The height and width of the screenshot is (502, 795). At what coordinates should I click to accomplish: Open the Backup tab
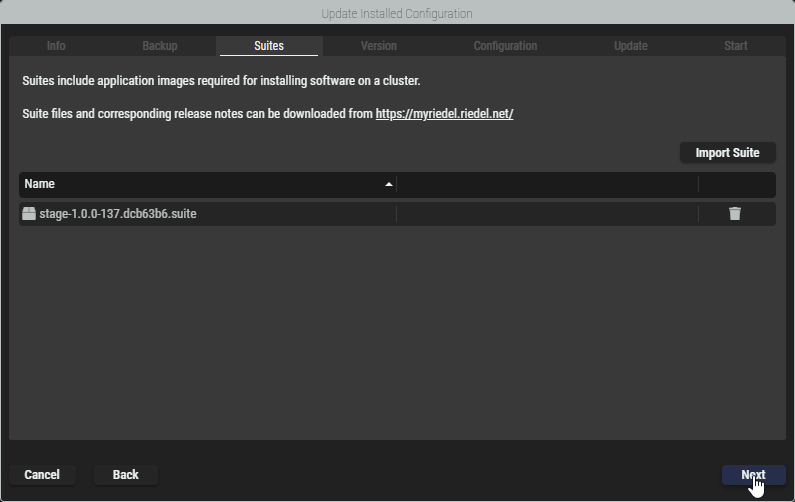click(x=160, y=46)
